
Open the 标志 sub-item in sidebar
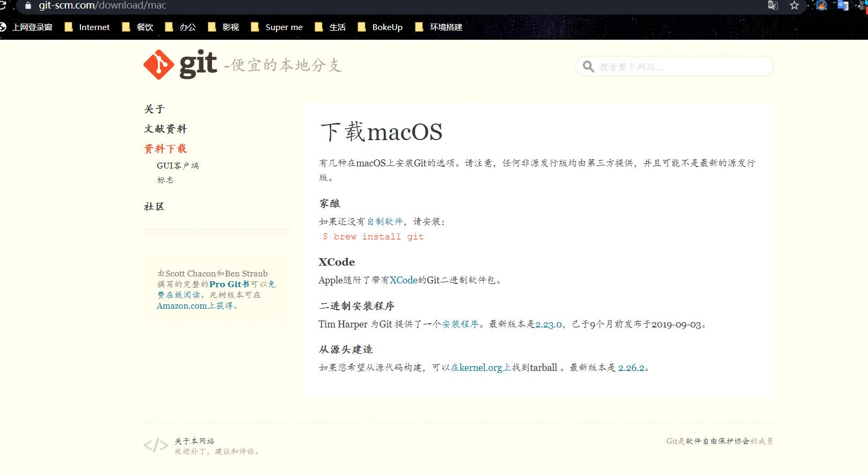(x=165, y=180)
